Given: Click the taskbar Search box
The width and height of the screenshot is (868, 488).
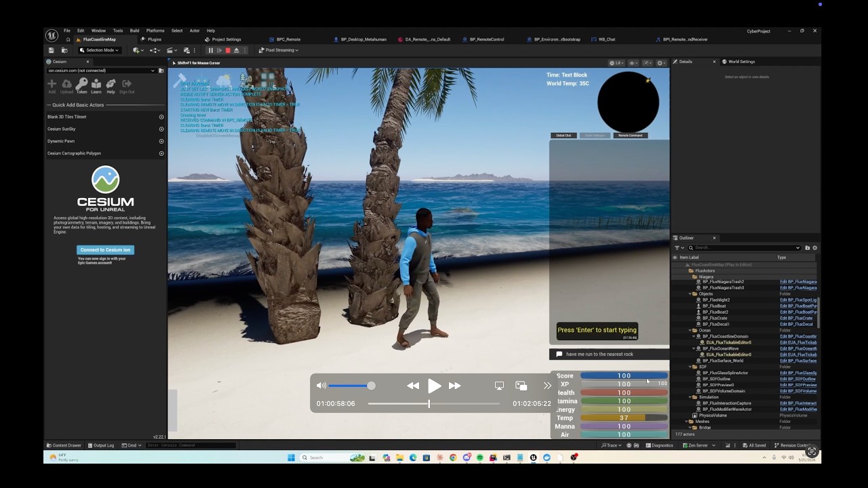Looking at the screenshot, I should (332, 457).
